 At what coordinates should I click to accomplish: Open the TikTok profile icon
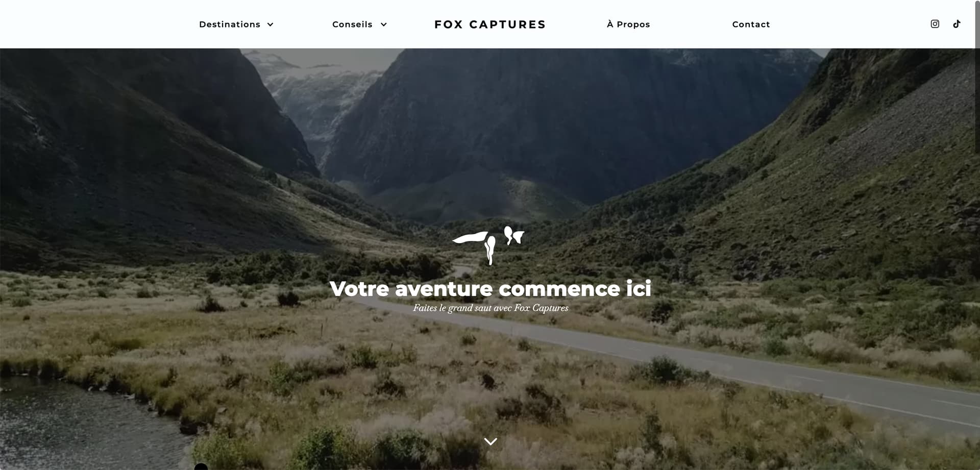(x=957, y=24)
